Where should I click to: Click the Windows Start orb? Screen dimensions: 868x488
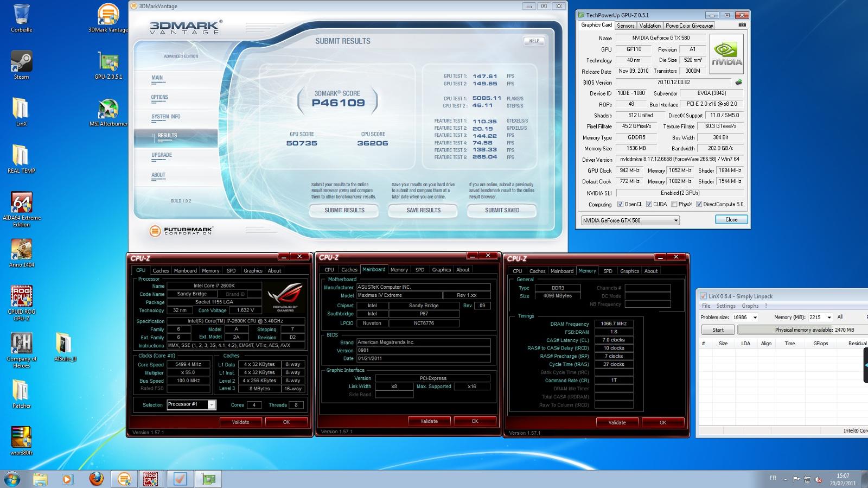pos(12,479)
